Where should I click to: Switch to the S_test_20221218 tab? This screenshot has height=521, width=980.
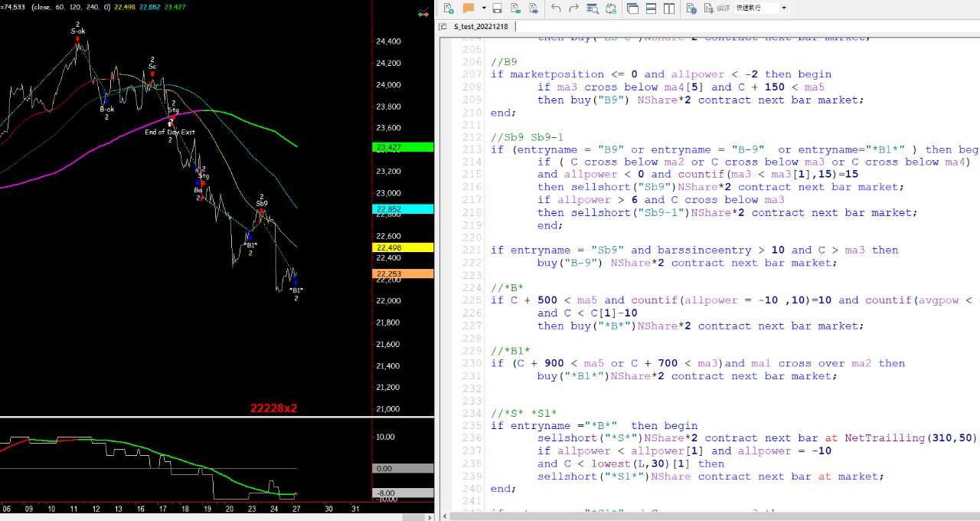point(479,26)
